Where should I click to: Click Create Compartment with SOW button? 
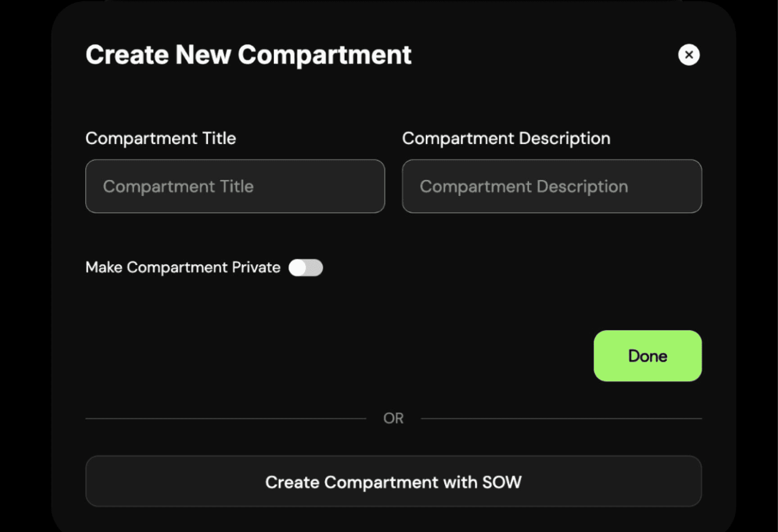pyautogui.click(x=393, y=482)
